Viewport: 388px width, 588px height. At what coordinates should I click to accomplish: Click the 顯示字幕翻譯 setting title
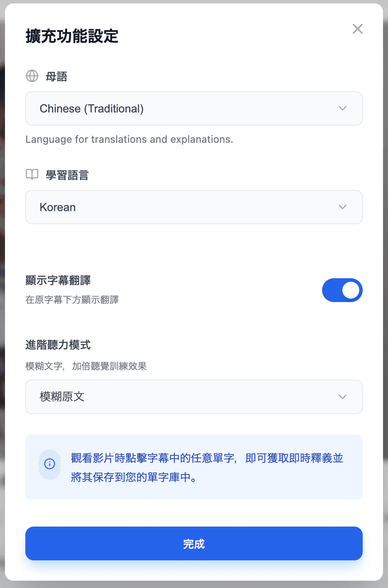point(58,281)
